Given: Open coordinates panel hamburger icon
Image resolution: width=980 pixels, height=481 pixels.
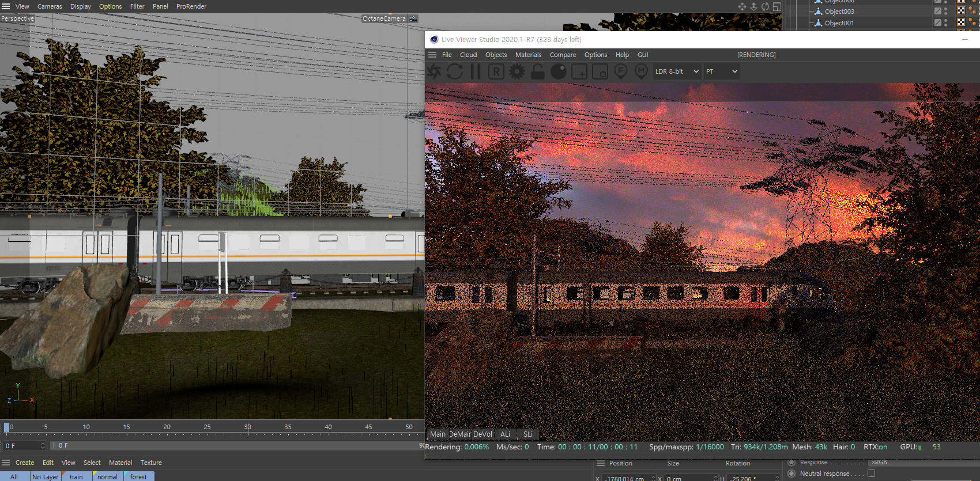Looking at the screenshot, I should pyautogui.click(x=601, y=463).
